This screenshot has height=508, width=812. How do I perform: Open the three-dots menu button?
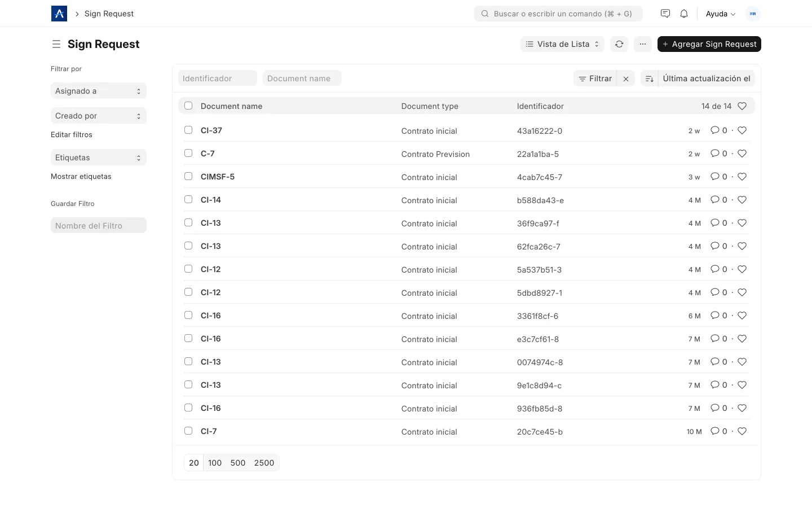643,44
